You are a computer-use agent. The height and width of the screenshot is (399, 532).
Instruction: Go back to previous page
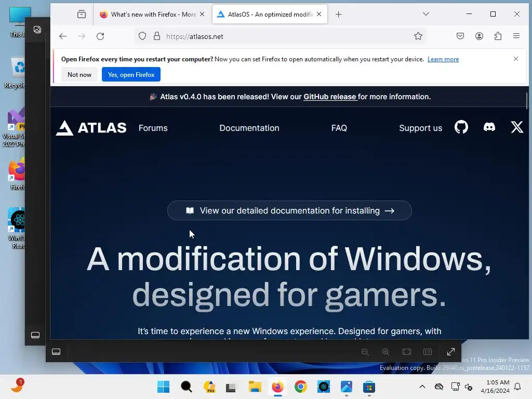pyautogui.click(x=63, y=36)
